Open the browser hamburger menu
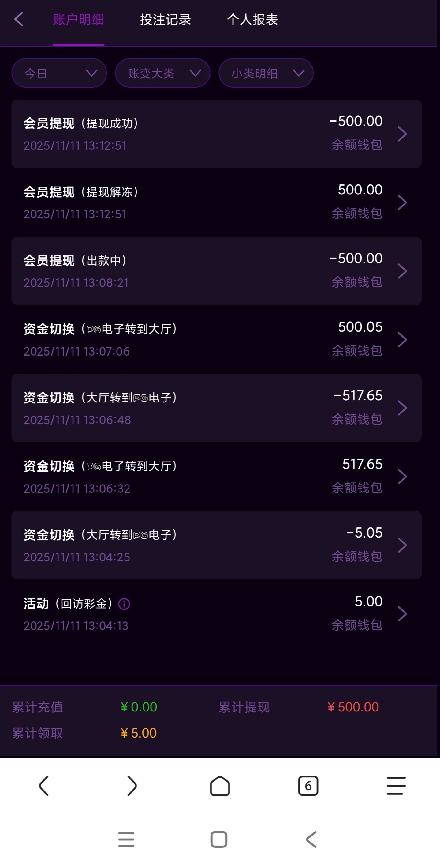 396,786
